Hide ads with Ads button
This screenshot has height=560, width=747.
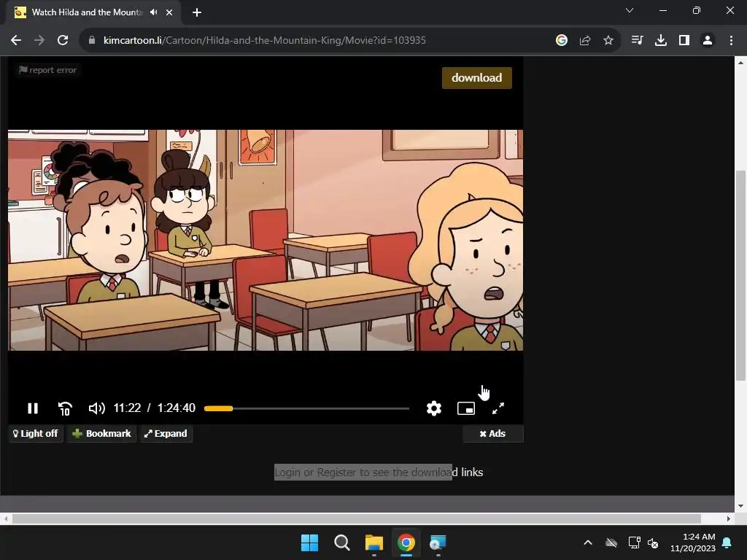(x=492, y=433)
